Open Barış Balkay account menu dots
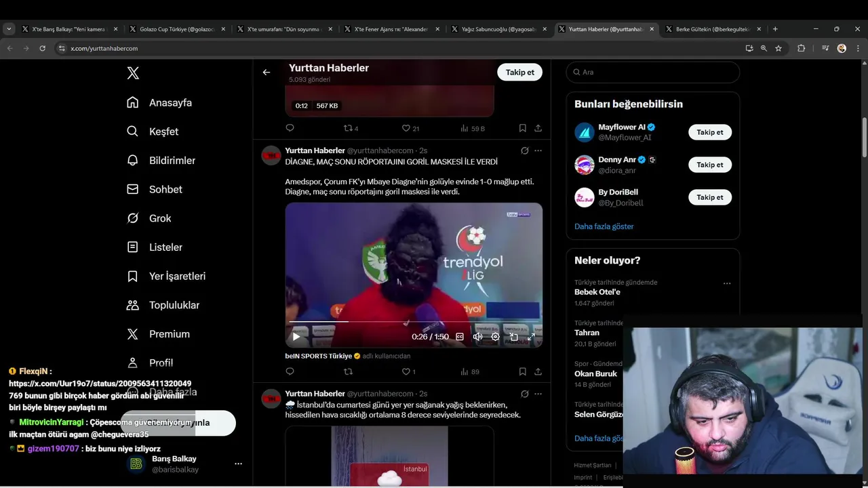Image resolution: width=868 pixels, height=488 pixels. (x=238, y=464)
